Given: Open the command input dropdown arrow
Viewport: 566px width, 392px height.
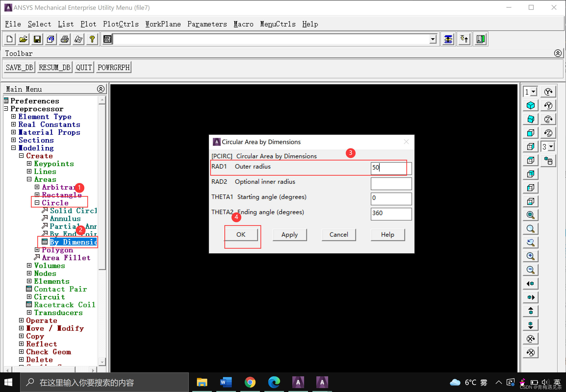Looking at the screenshot, I should tap(433, 39).
